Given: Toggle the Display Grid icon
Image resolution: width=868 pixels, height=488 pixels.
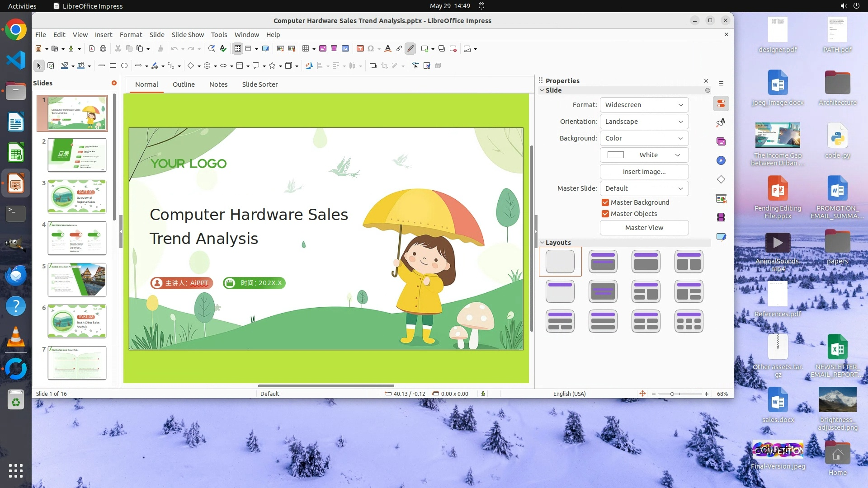Looking at the screenshot, I should [237, 49].
